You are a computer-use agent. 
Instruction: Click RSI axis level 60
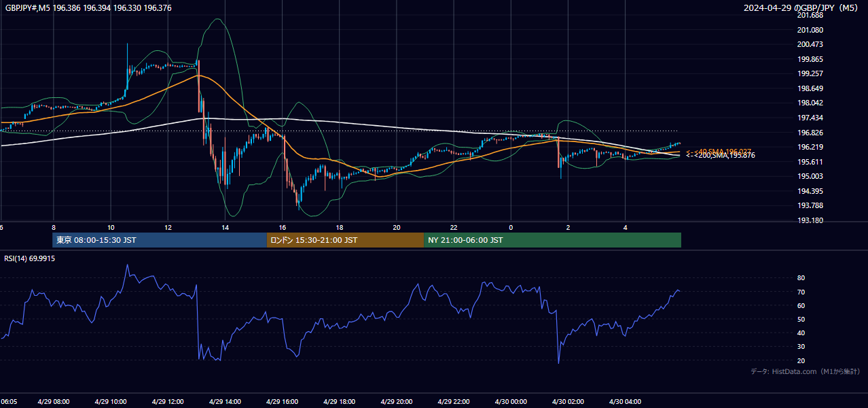(x=801, y=305)
